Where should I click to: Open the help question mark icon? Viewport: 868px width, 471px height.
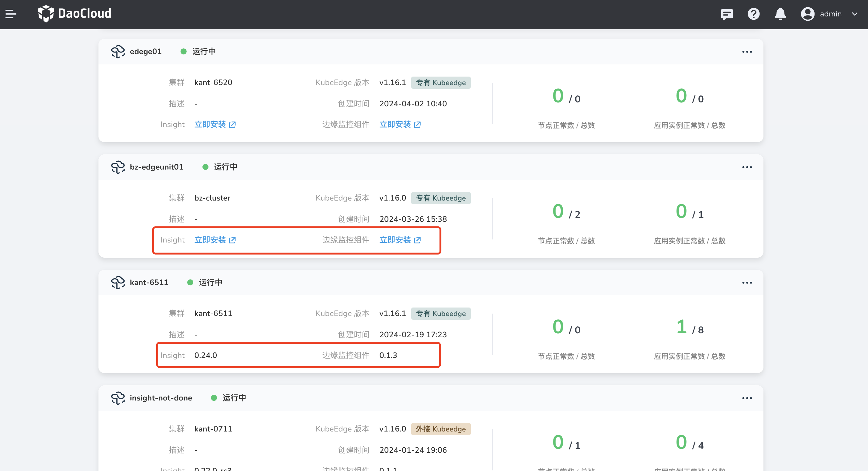(753, 14)
